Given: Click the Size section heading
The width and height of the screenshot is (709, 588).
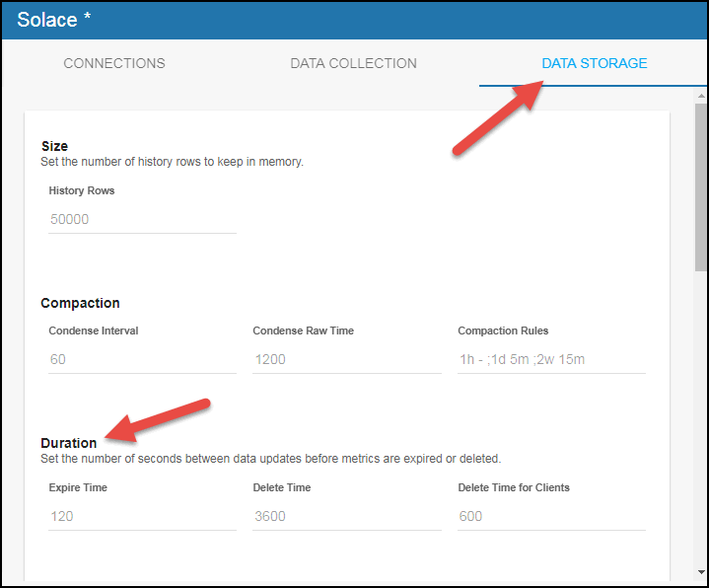Looking at the screenshot, I should click(x=54, y=146).
